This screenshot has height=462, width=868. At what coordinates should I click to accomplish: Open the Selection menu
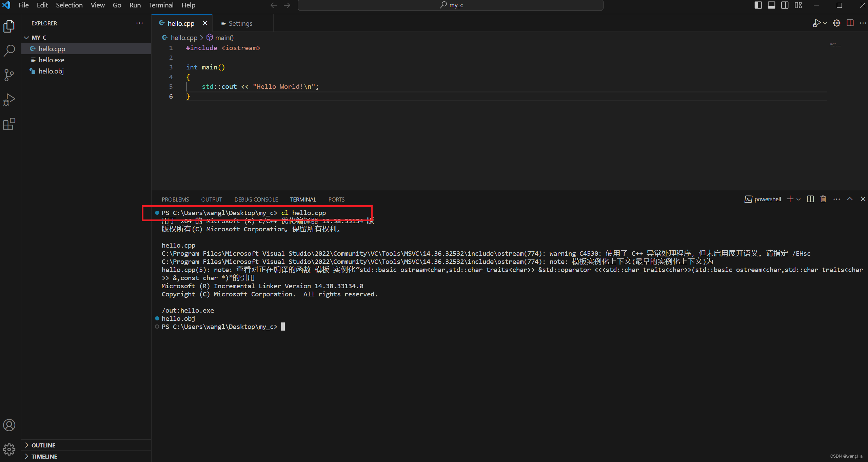point(69,5)
